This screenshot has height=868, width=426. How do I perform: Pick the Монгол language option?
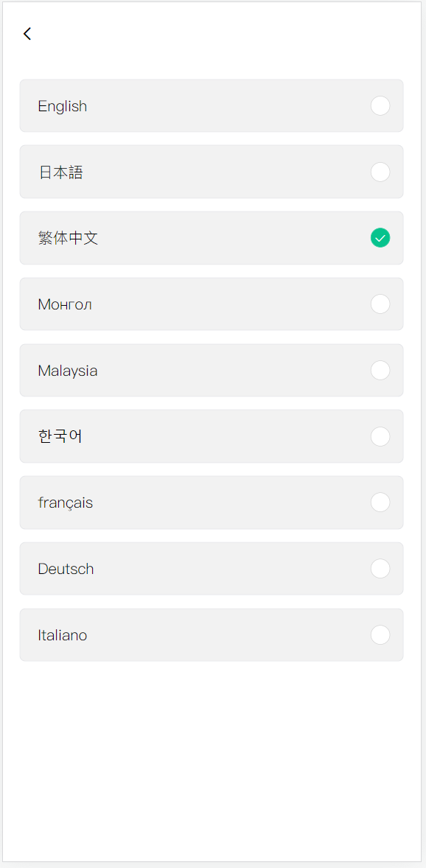[x=212, y=304]
